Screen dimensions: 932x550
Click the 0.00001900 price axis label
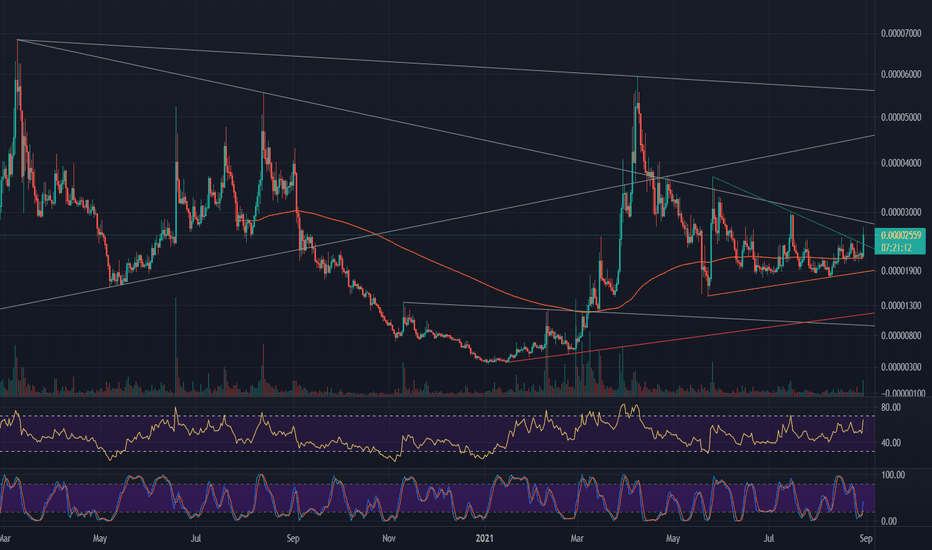(901, 271)
